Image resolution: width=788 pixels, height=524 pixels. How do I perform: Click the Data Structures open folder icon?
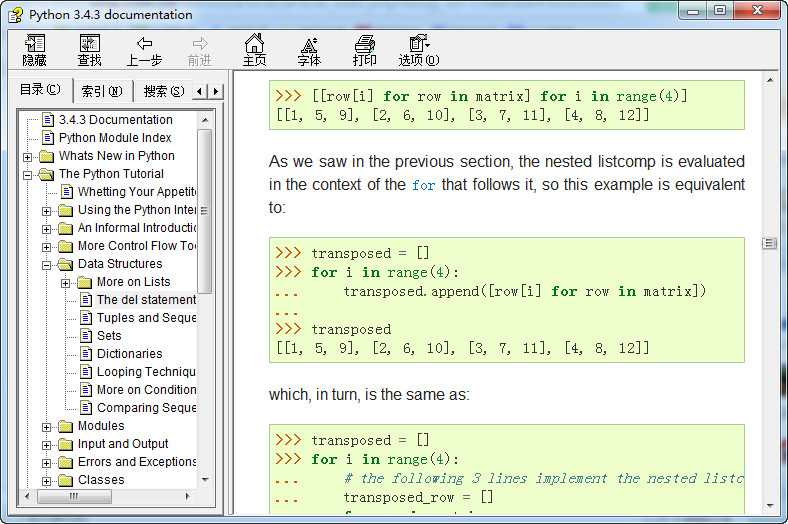pos(65,264)
